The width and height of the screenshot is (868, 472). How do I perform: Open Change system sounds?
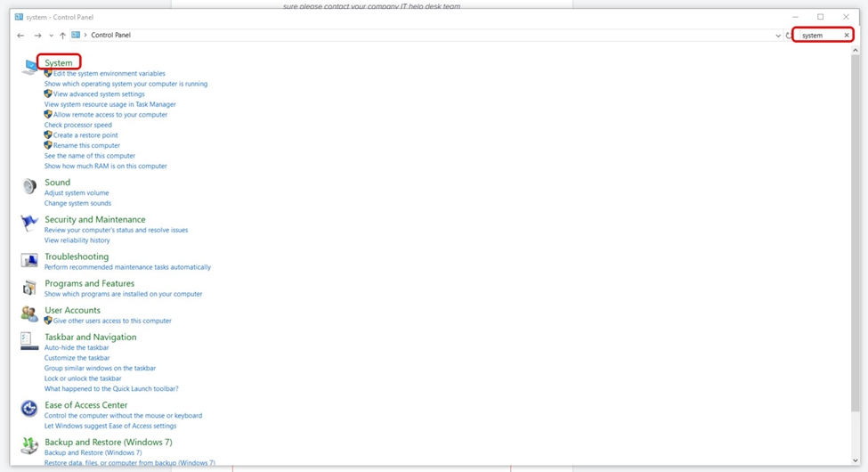[x=77, y=203]
